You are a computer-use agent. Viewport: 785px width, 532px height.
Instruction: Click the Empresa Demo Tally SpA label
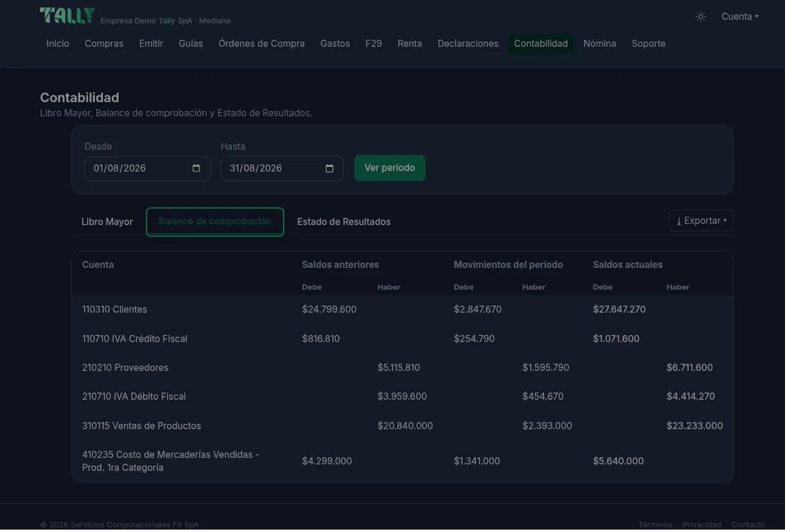click(x=165, y=21)
